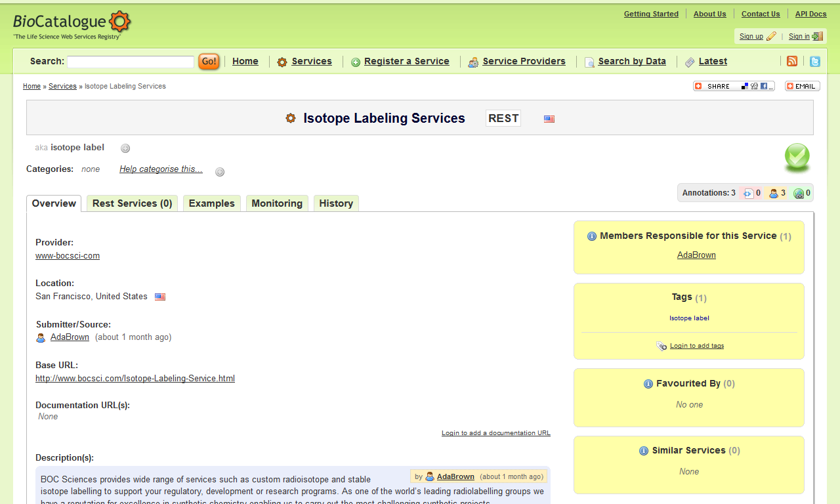Viewport: 840px width, 504px height.
Task: Click in the search input field
Action: click(x=131, y=62)
